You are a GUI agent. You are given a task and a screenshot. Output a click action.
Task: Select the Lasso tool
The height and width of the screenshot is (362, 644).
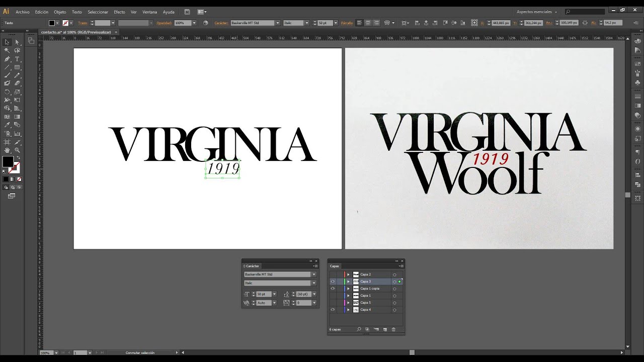click(x=17, y=50)
